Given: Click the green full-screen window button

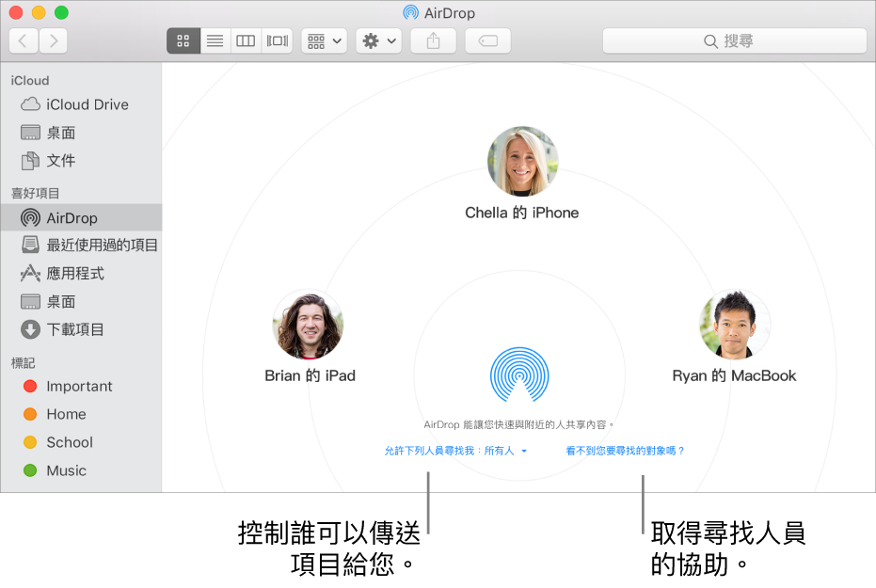Looking at the screenshot, I should tap(61, 12).
